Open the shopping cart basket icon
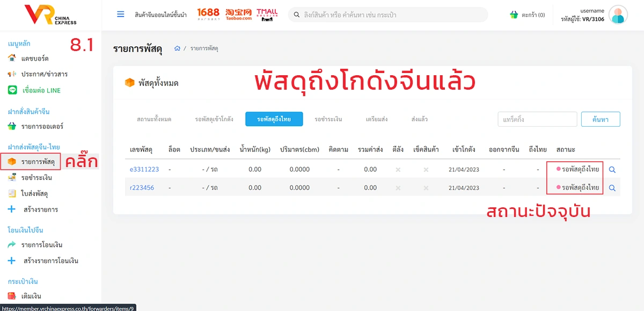 (x=514, y=15)
